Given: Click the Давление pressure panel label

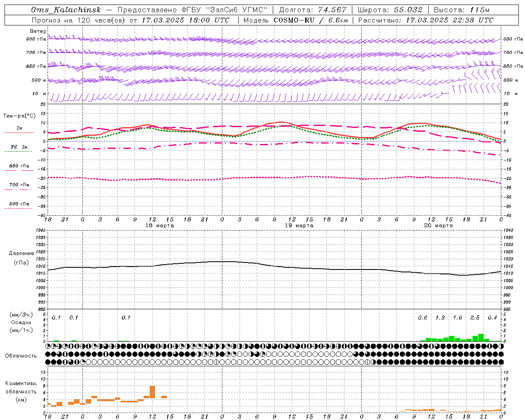Looking at the screenshot, I should [21, 253].
